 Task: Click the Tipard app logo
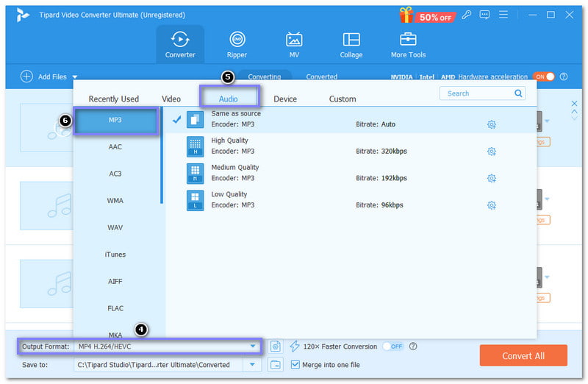(23, 15)
